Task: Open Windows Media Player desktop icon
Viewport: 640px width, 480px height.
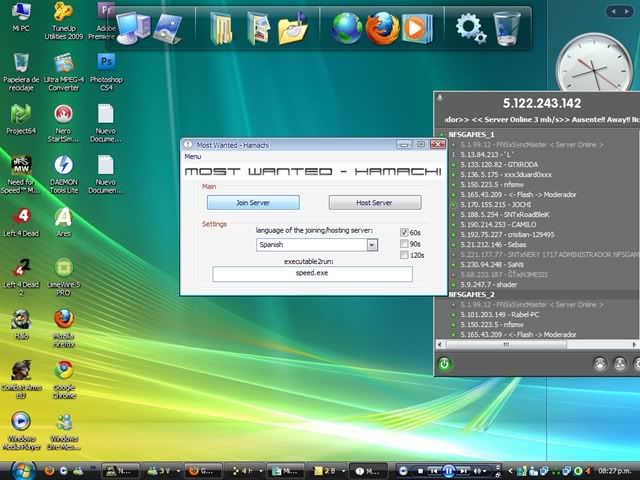Action: pyautogui.click(x=21, y=431)
